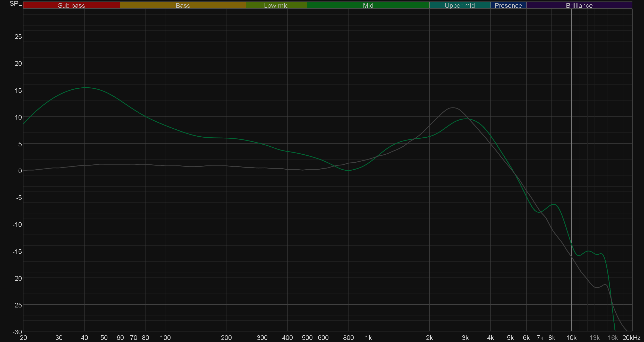Screen dimensions: 644x342
Task: Click the Sub bass band label
Action: 72,5
